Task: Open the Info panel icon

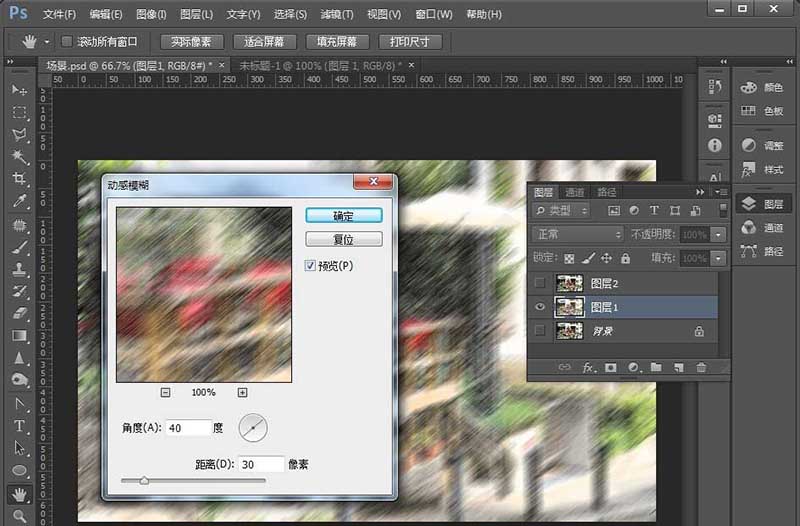Action: pyautogui.click(x=715, y=145)
